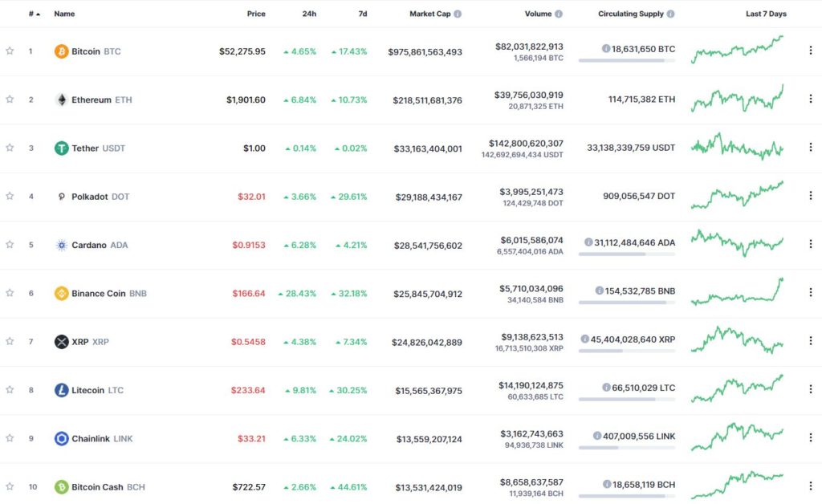Click the Binance Coin logo

click(61, 294)
